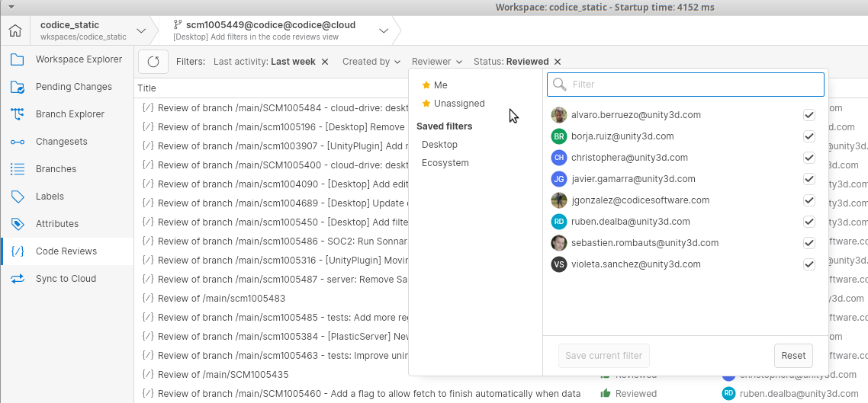Open the Created by filter dropdown
868x403 pixels.
[x=371, y=62]
